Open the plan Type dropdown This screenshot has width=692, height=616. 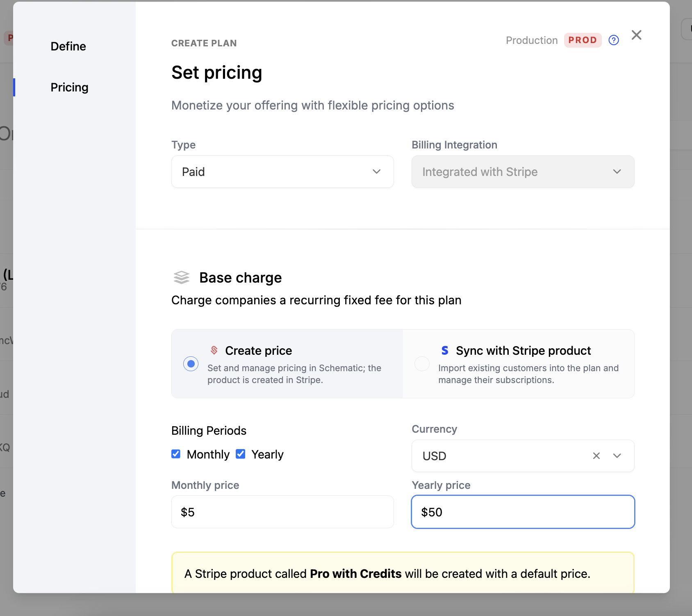(x=282, y=172)
